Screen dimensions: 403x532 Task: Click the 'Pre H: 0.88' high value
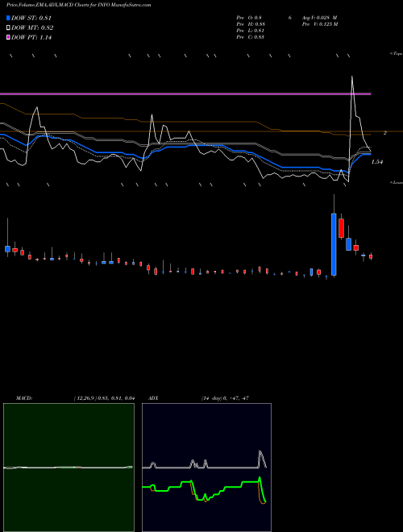pyautogui.click(x=251, y=24)
